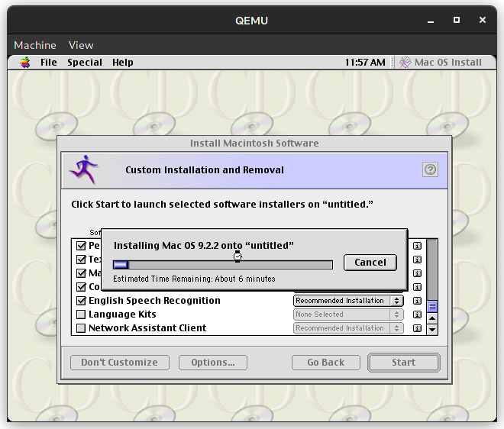Click the Go Back button

click(325, 363)
